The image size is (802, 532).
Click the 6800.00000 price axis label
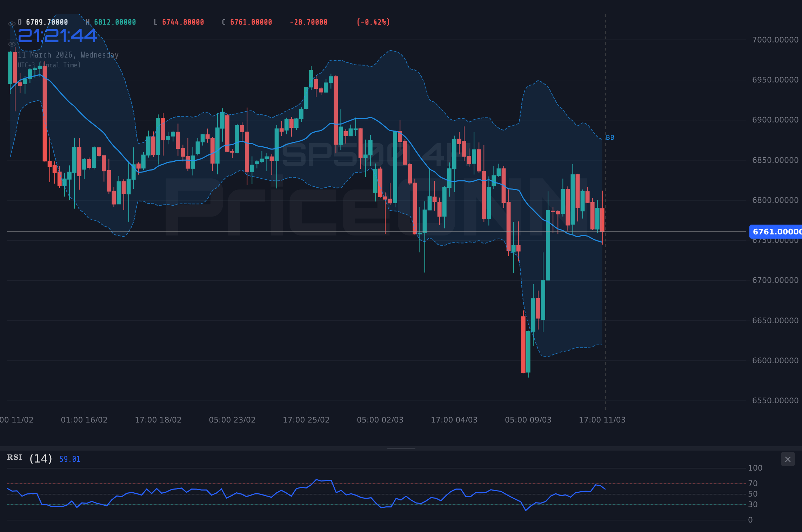coord(775,200)
